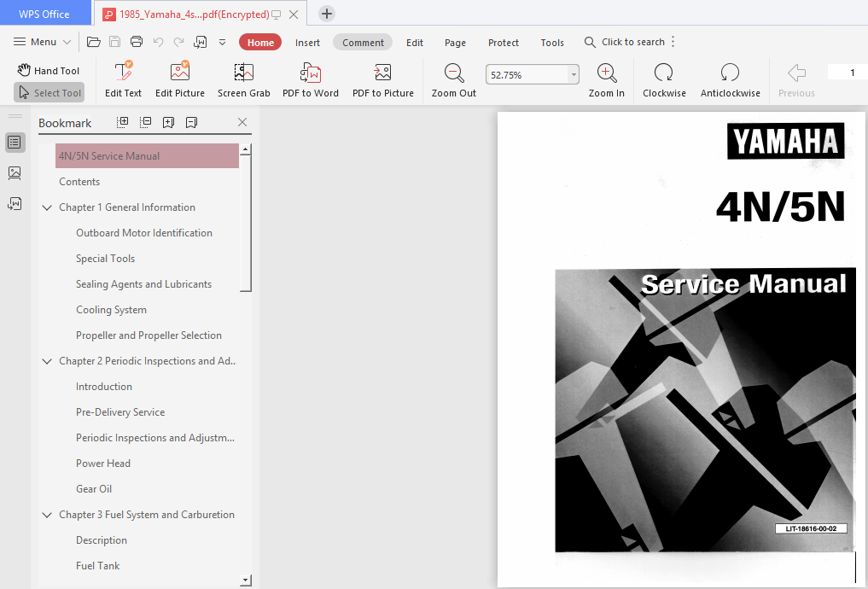The height and width of the screenshot is (589, 868).
Task: Collapse Chapter 3 Fuel System and Carburetion
Action: coord(47,515)
